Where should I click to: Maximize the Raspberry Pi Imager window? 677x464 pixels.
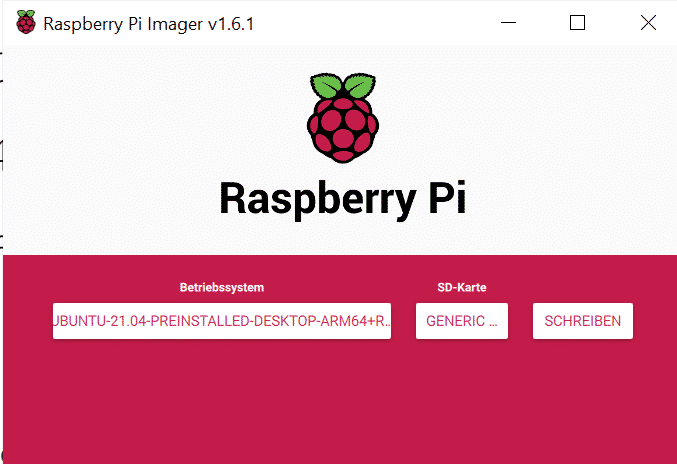(577, 22)
